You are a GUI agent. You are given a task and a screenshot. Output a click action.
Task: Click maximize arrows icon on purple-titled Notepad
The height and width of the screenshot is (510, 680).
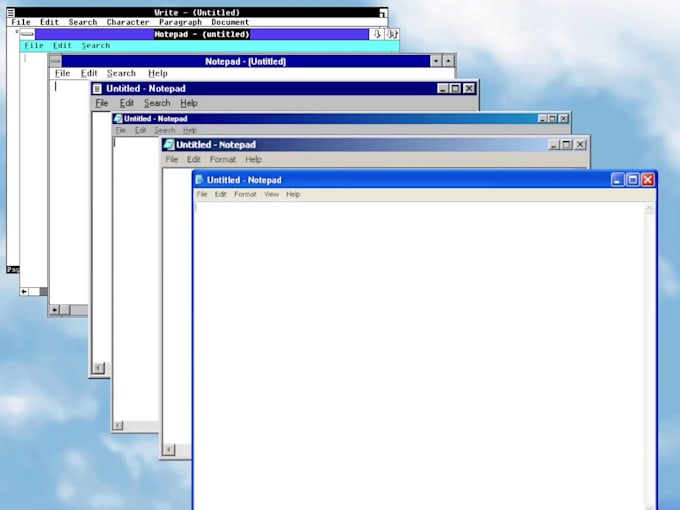[x=392, y=34]
